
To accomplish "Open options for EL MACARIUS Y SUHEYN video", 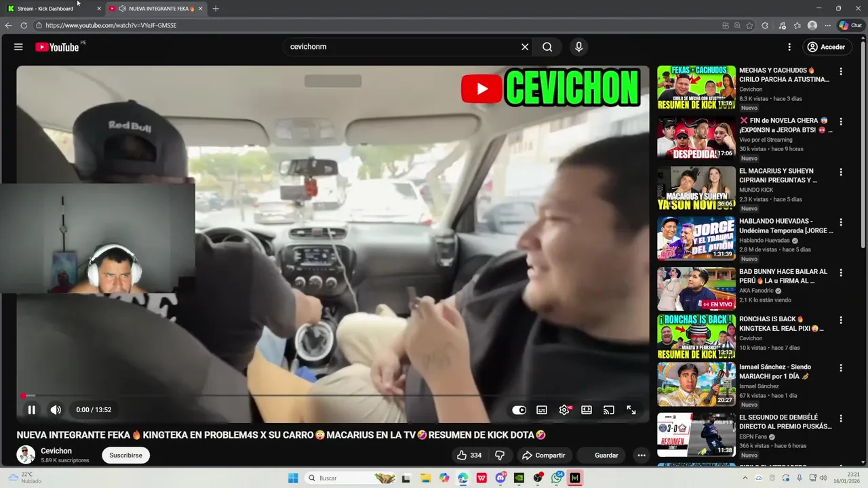I will 841,172.
